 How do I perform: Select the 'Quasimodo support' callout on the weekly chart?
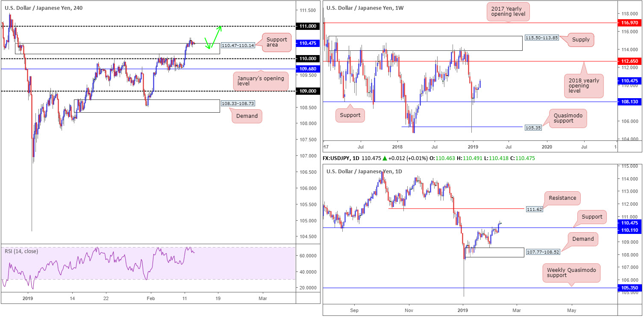[567, 118]
